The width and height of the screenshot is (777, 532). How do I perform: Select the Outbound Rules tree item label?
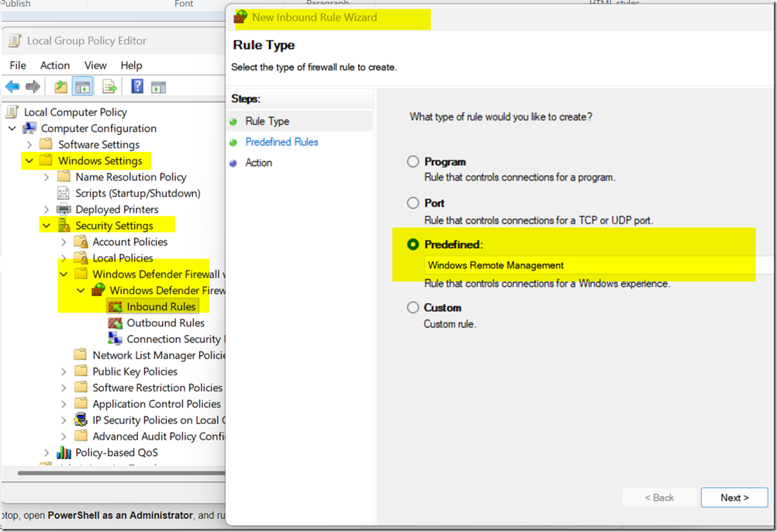click(x=165, y=323)
